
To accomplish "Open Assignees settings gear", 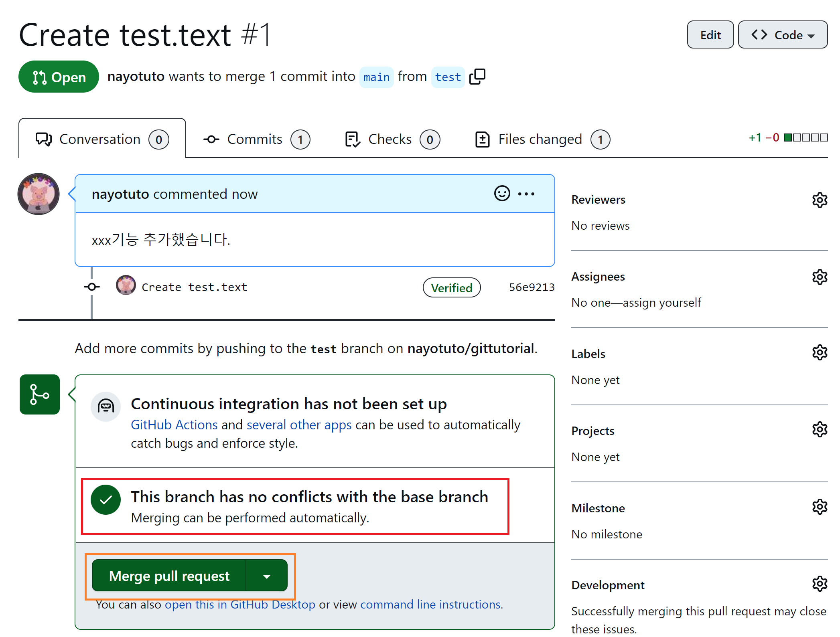I will [820, 277].
